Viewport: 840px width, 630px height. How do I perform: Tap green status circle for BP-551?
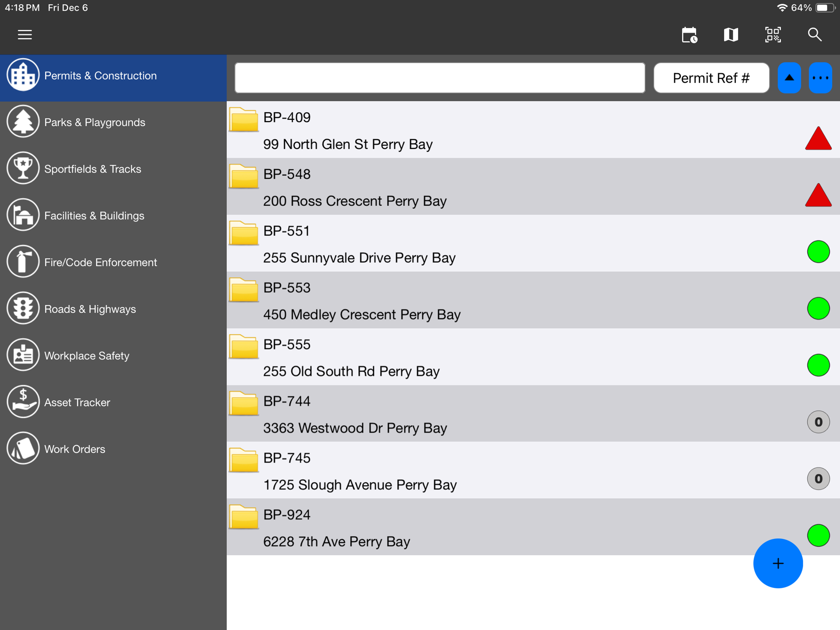[x=818, y=252]
